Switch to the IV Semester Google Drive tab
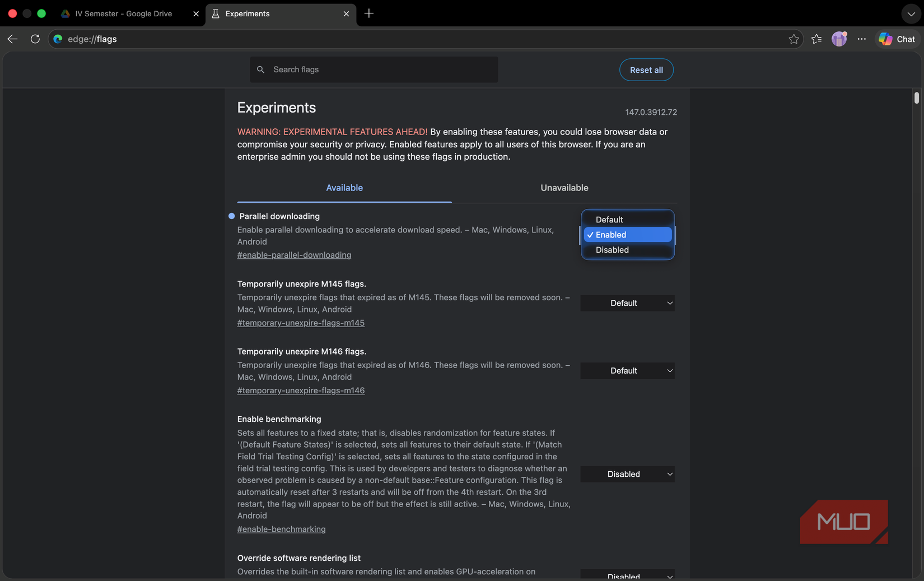Image resolution: width=924 pixels, height=581 pixels. click(x=130, y=14)
